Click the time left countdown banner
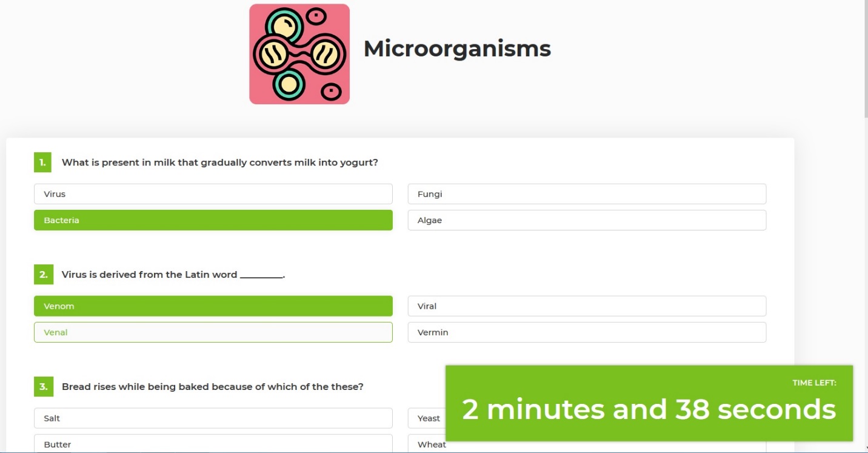The image size is (868, 453). tap(649, 403)
